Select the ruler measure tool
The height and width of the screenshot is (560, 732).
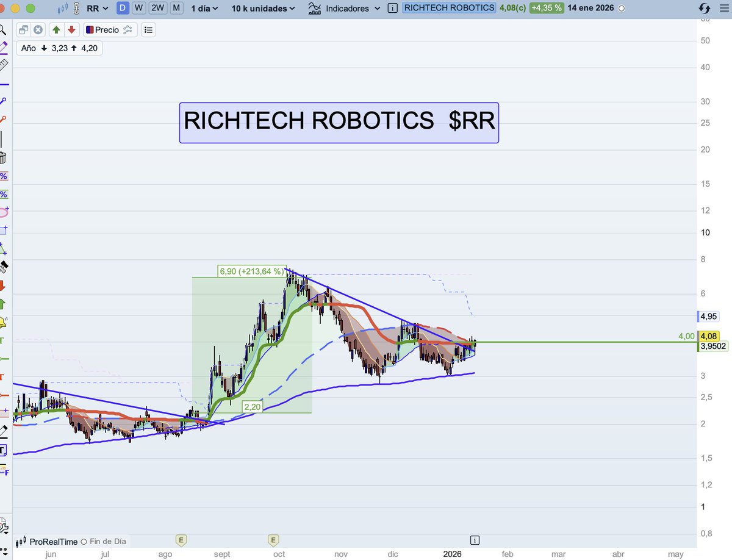(3, 64)
